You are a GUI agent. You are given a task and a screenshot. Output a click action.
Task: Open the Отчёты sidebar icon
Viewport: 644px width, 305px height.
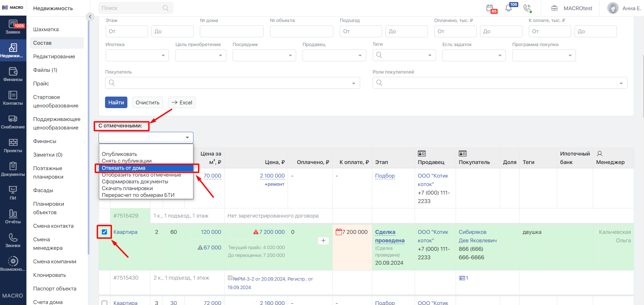13,217
